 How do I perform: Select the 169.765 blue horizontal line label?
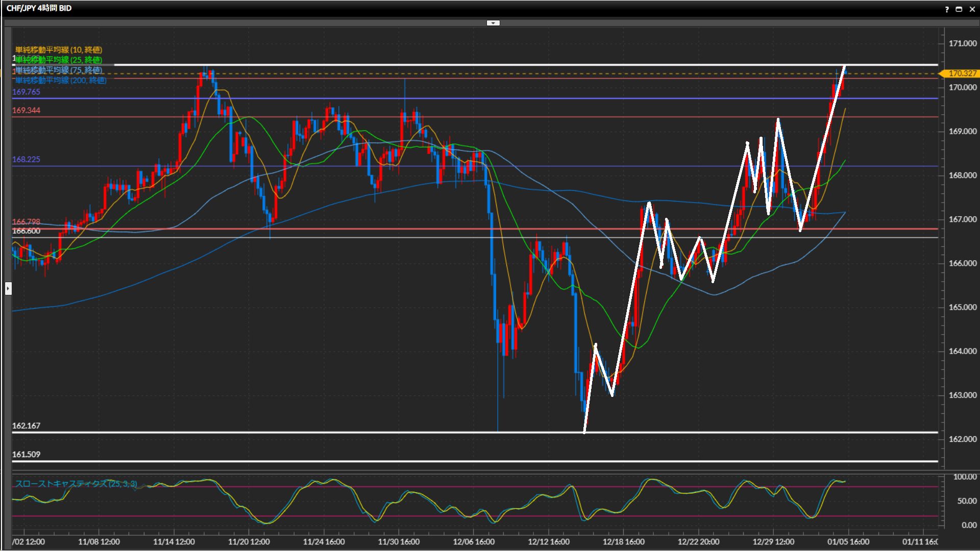click(26, 92)
